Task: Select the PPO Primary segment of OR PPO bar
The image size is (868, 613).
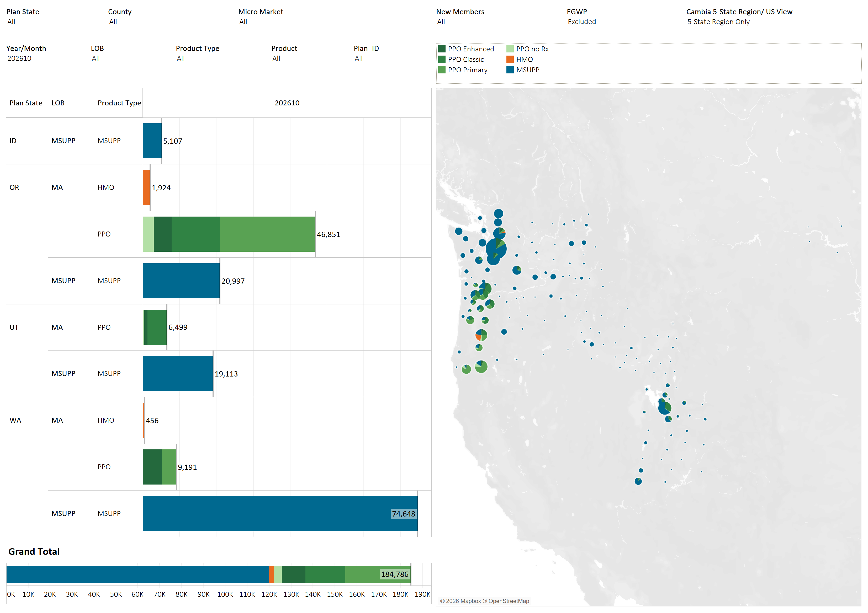Action: click(267, 234)
